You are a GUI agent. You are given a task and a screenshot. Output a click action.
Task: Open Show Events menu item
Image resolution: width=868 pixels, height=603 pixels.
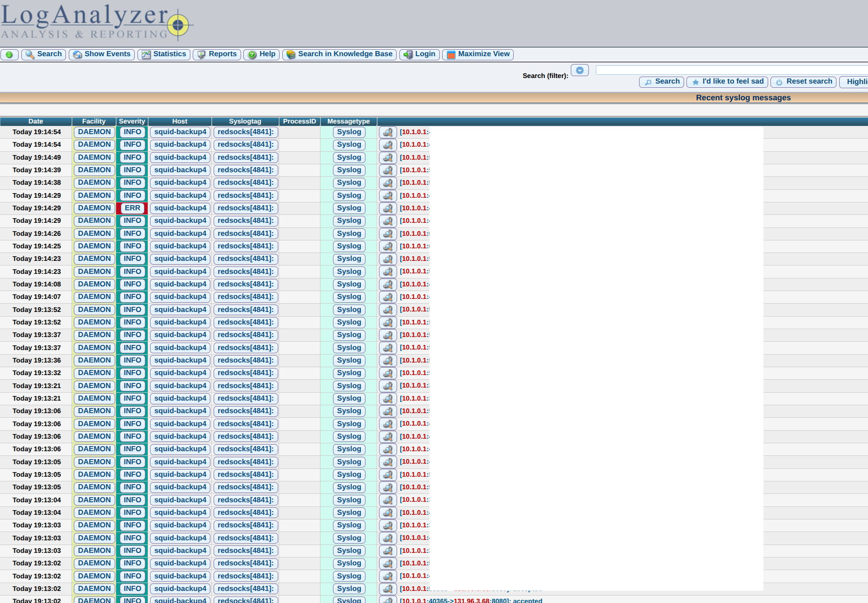[102, 54]
